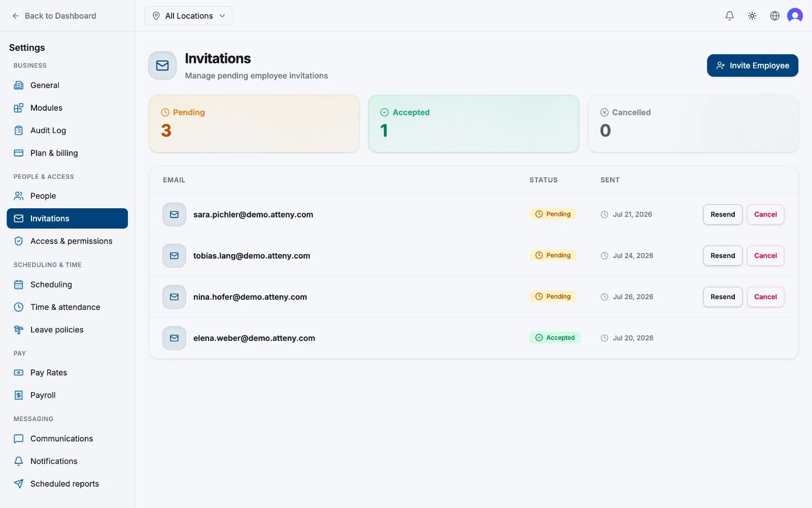Click the envelope icon beside tobias.lang
This screenshot has width=812, height=508.
click(174, 256)
